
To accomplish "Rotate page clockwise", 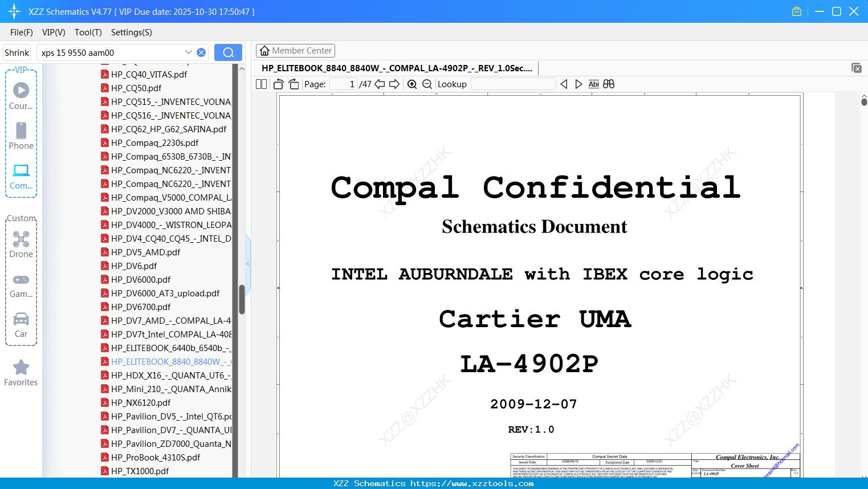I will [x=294, y=84].
